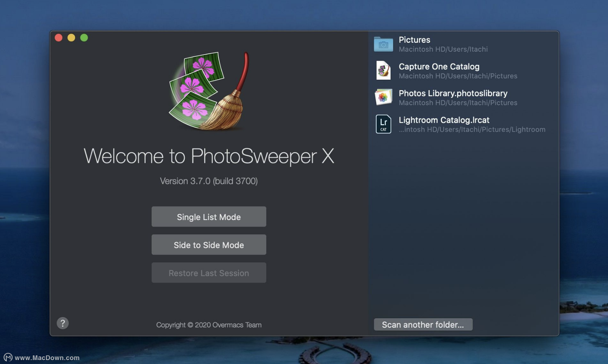Image resolution: width=608 pixels, height=364 pixels.
Task: Click path Macintosh HD/Users/Itachi under Pictures
Action: [443, 49]
